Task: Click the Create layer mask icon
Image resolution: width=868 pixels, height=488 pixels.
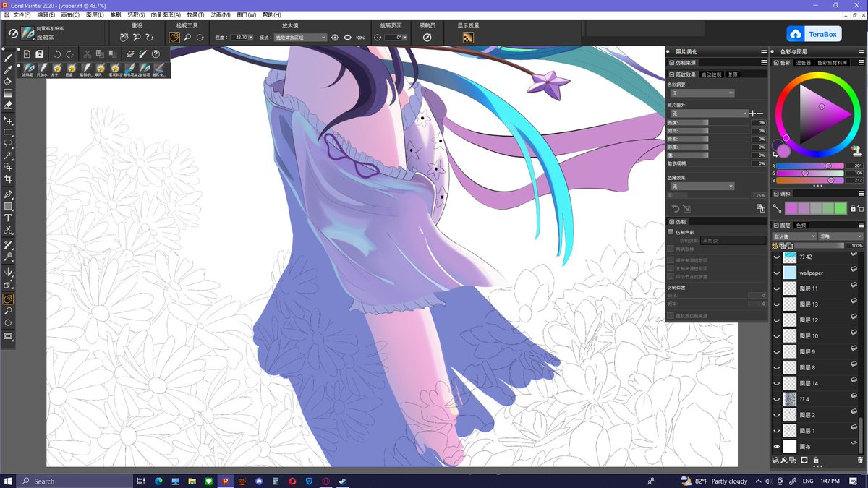Action: pyautogui.click(x=804, y=460)
